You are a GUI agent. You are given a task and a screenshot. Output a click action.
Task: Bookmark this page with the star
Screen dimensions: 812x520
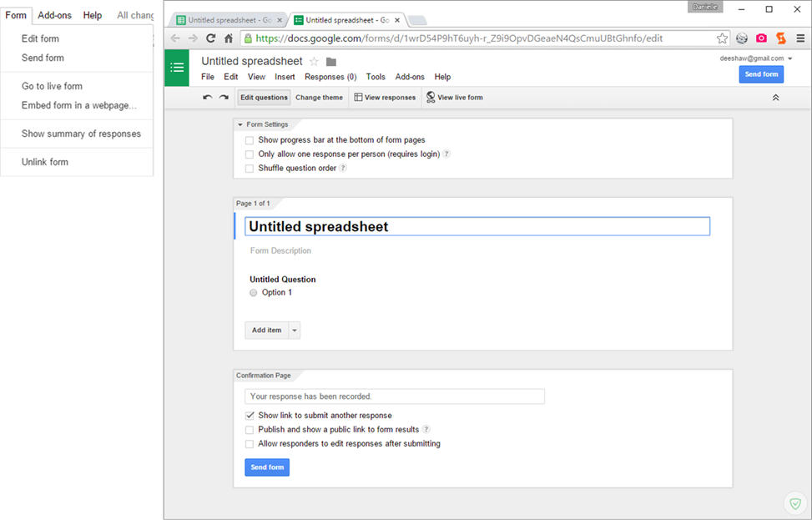coord(722,38)
